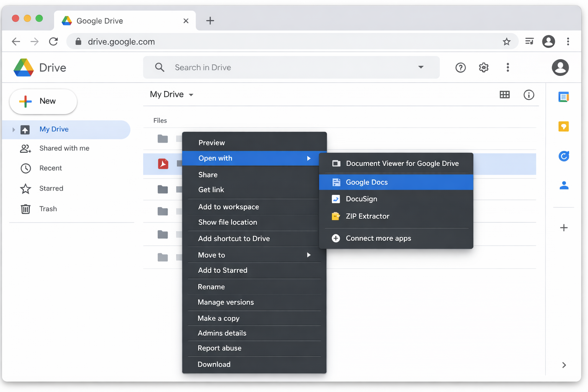Open Google apps vertical dots menu

[508, 68]
